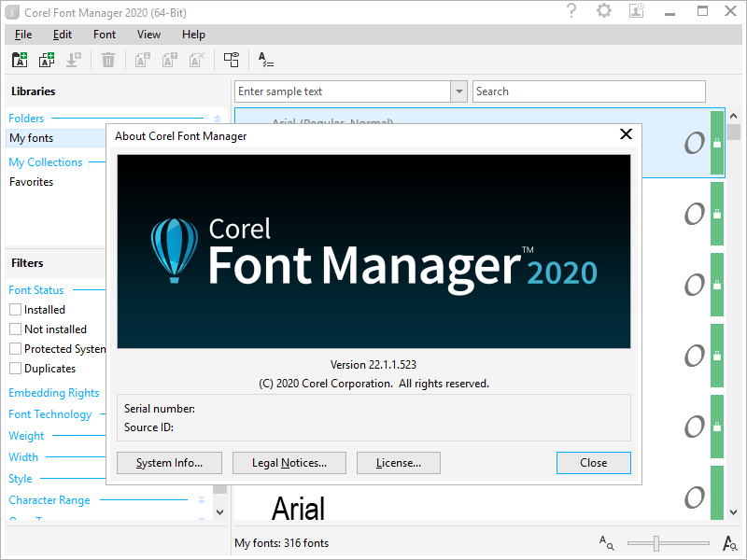
Task: Click the Add Folder toolbar icon
Action: (x=20, y=60)
